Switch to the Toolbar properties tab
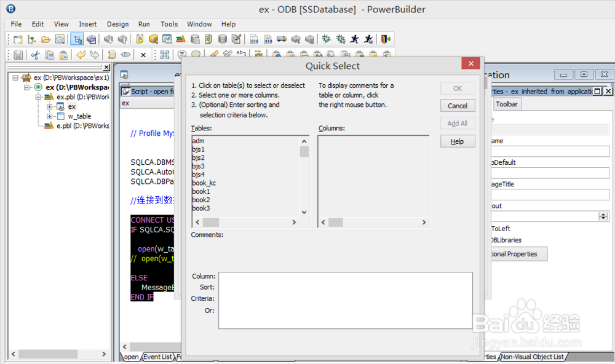Screen dimensions: 615x364 [x=506, y=104]
